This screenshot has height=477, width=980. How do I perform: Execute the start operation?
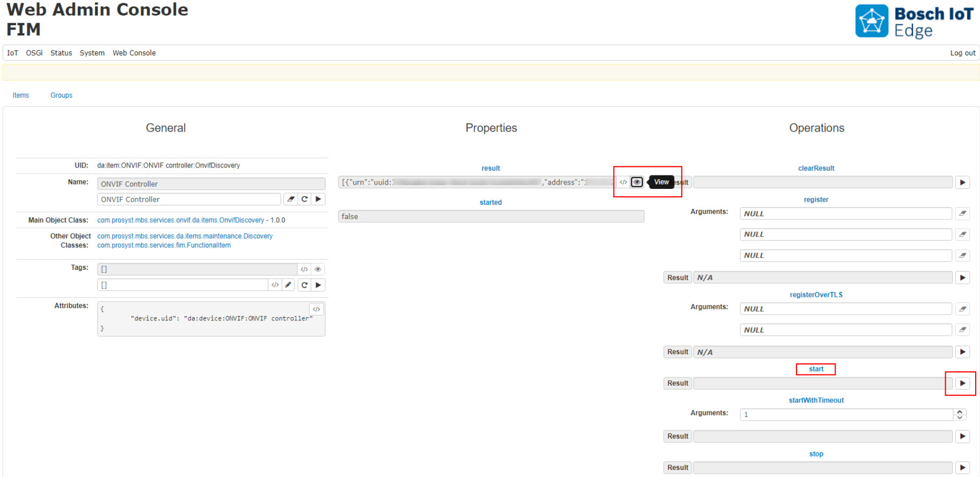coord(963,383)
